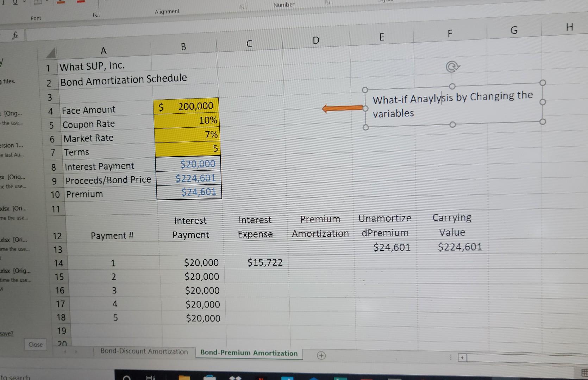
Task: Expand the sheet tab scrolling arrow
Action: coord(75,351)
